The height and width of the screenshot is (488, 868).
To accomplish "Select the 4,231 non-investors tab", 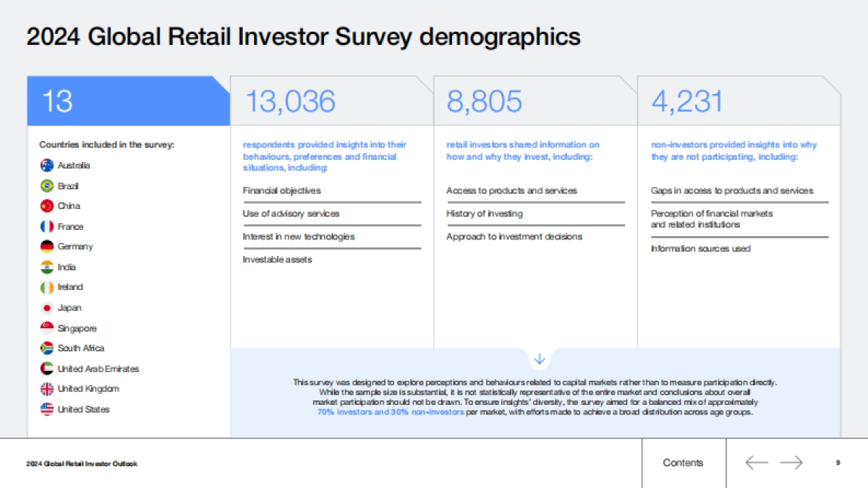I will tap(739, 101).
